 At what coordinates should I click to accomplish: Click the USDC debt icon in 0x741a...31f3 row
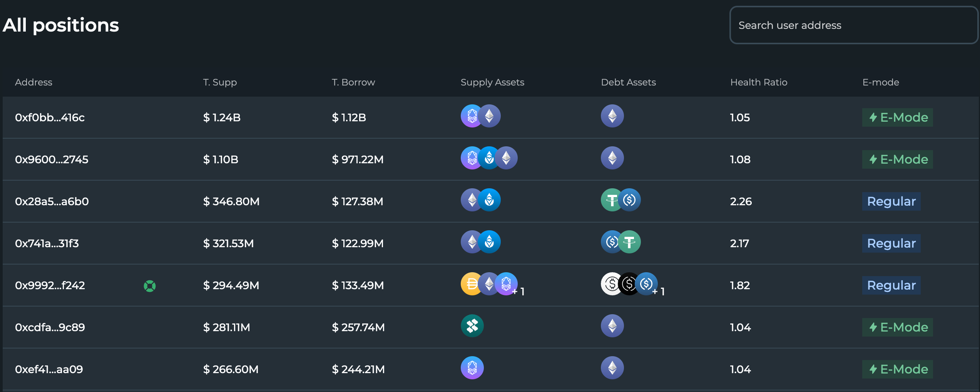tap(611, 242)
